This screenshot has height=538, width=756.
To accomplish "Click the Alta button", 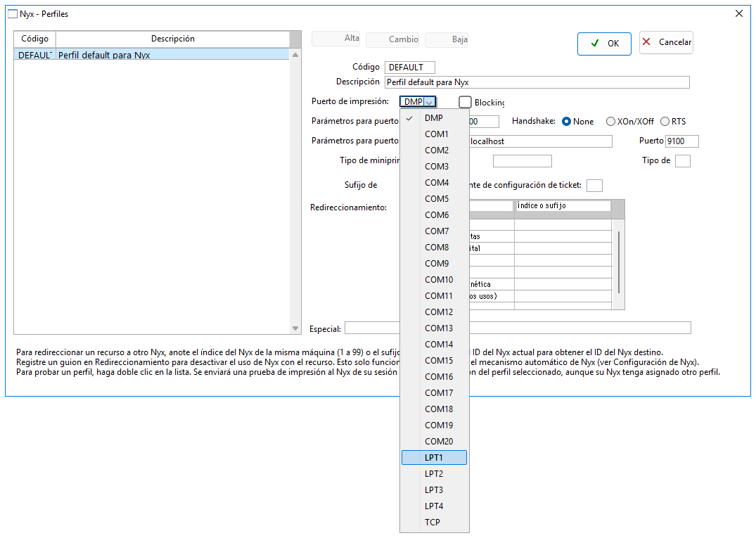I will [335, 39].
